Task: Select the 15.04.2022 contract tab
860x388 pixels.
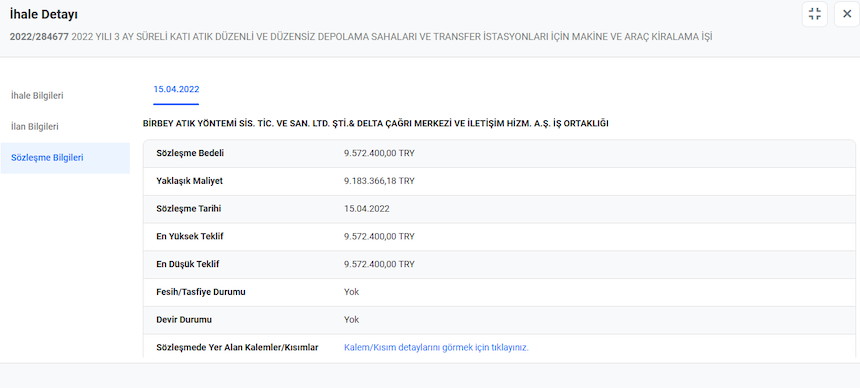Action: 176,89
